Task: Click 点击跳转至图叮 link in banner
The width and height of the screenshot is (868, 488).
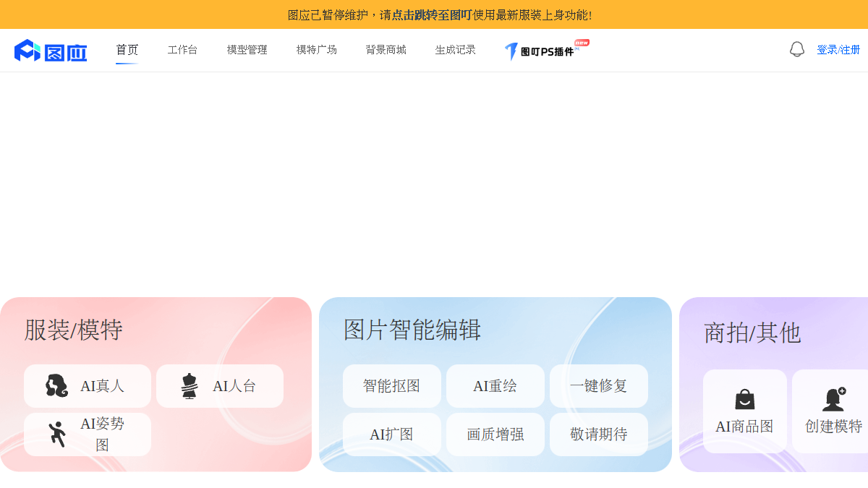Action: 432,14
